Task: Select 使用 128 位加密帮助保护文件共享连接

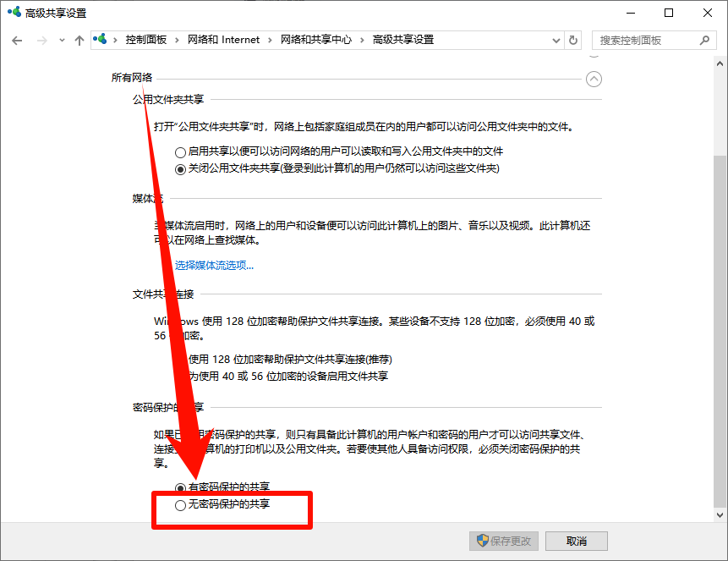Action: point(181,358)
